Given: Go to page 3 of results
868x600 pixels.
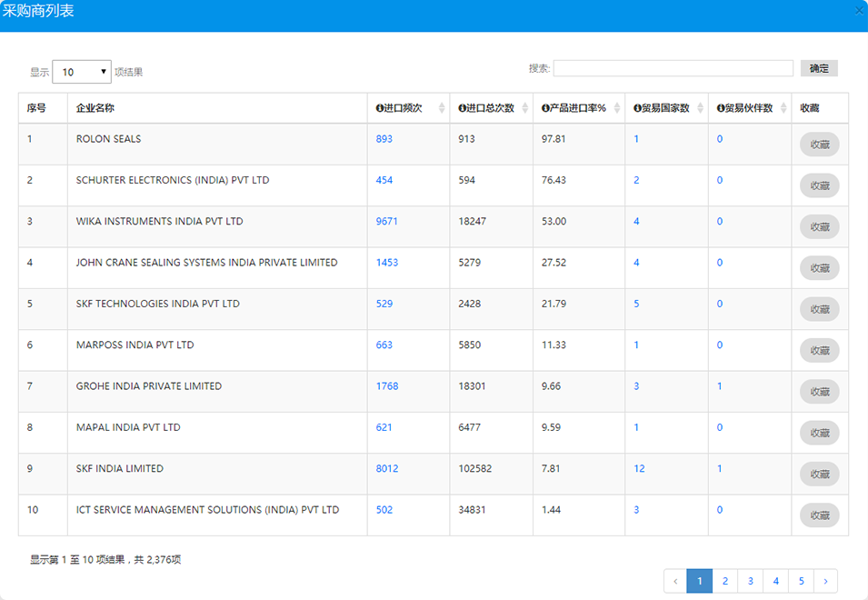Looking at the screenshot, I should [x=750, y=581].
